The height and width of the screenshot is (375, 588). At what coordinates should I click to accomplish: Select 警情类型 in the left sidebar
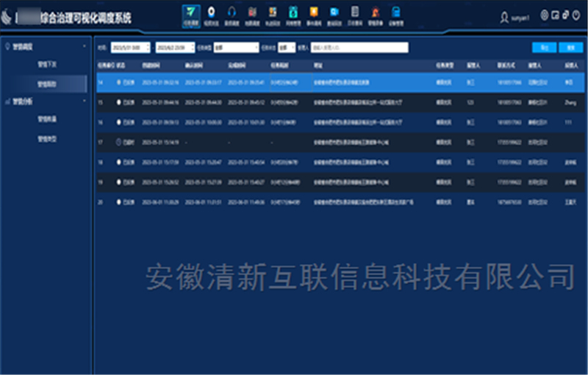point(47,137)
